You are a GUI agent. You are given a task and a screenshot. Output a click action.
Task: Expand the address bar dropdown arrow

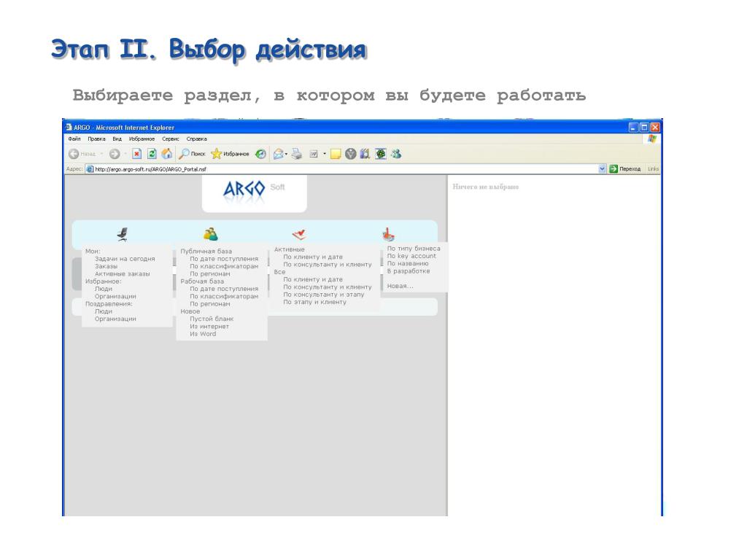click(x=602, y=168)
